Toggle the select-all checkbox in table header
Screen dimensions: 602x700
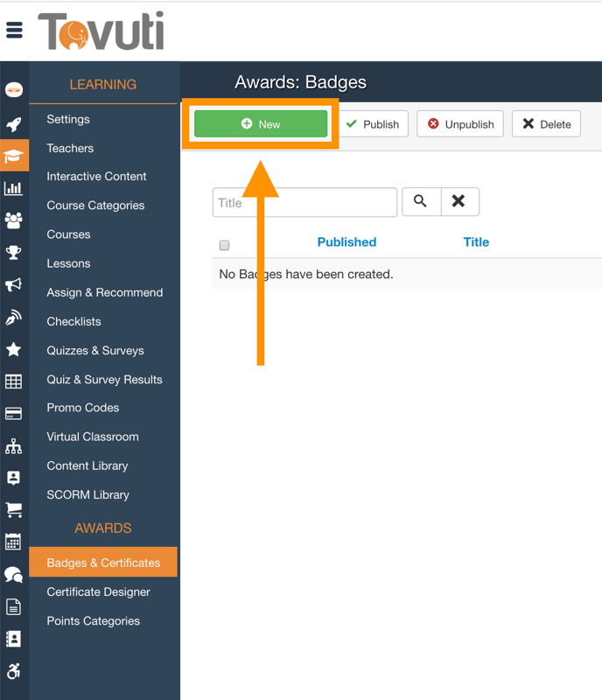click(x=224, y=245)
